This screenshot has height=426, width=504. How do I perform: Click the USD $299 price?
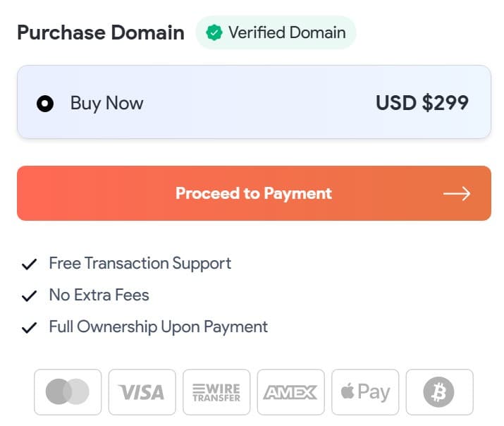pos(422,103)
